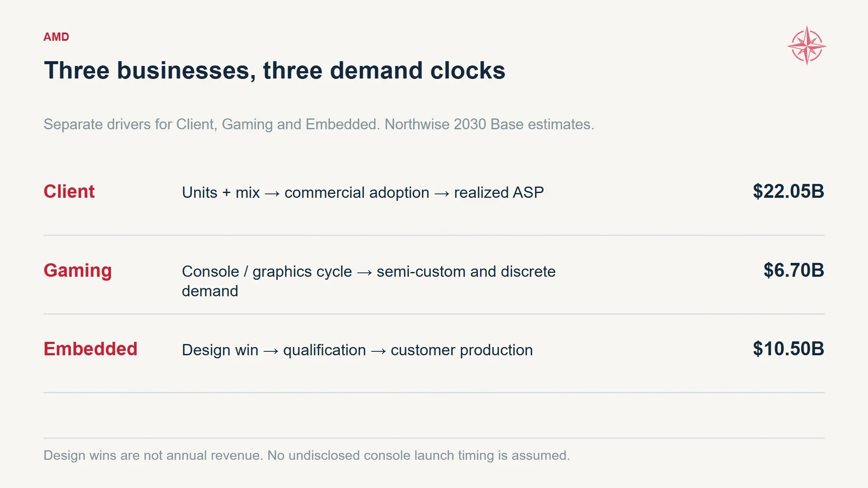Select the $10.50B Embedded revenue figure
This screenshot has width=868, height=488.
coord(788,349)
